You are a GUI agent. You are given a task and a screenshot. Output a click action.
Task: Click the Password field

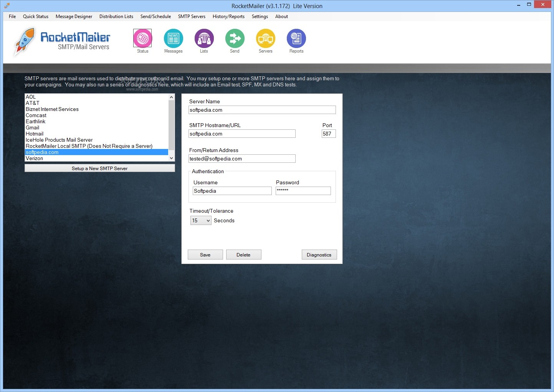[303, 191]
